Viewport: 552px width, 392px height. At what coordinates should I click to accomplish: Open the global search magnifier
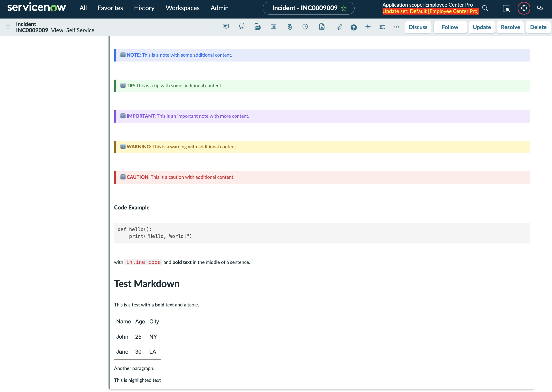tap(485, 8)
